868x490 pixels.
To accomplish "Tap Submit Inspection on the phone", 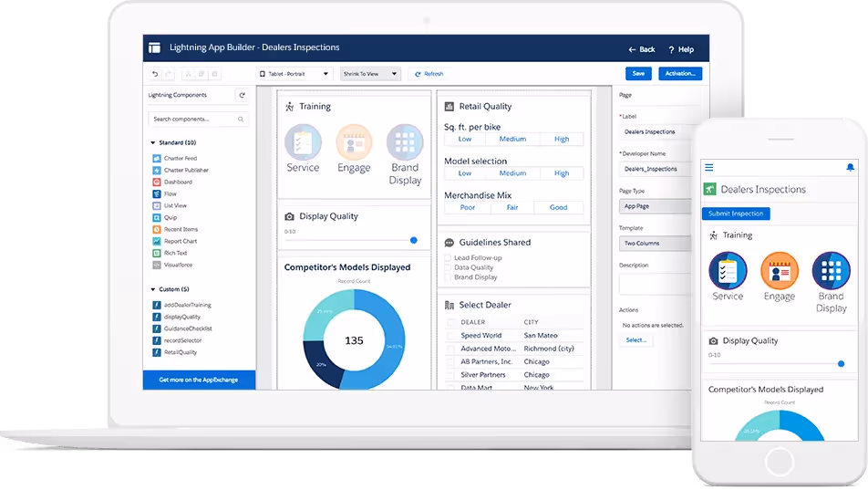I will pos(736,214).
